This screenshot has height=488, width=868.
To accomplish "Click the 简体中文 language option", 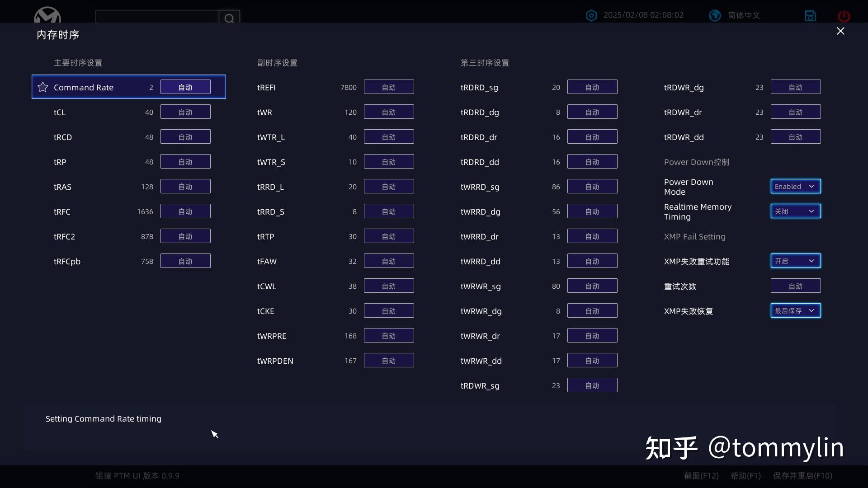I will coord(744,15).
